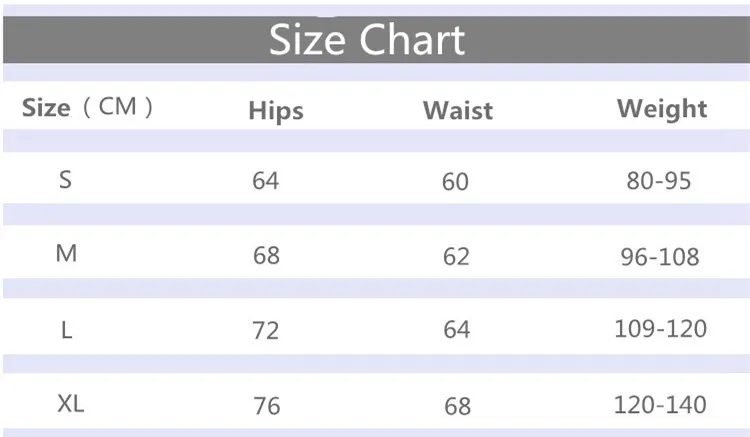This screenshot has height=437, width=750.
Task: Select the L size row label
Action: click(x=66, y=330)
